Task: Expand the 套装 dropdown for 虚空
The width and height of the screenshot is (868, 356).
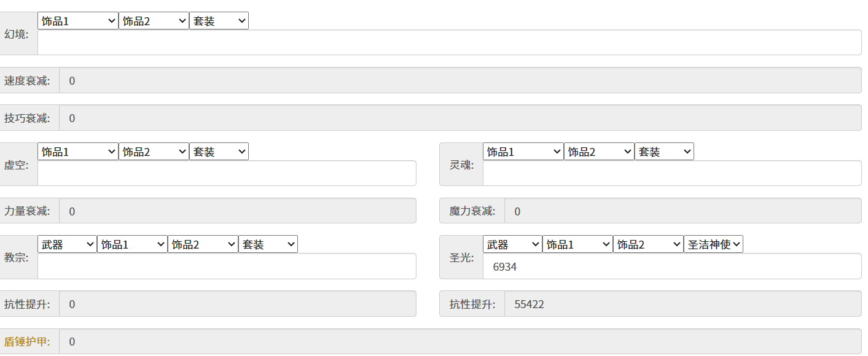Action: point(219,152)
